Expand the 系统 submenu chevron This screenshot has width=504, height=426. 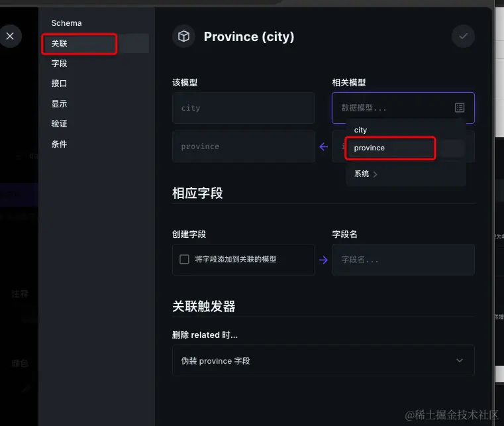point(376,174)
